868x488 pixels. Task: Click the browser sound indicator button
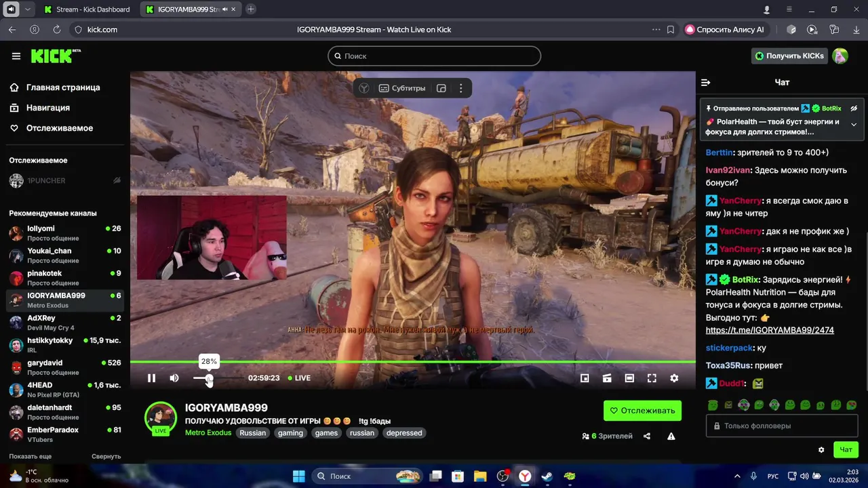pos(11,9)
